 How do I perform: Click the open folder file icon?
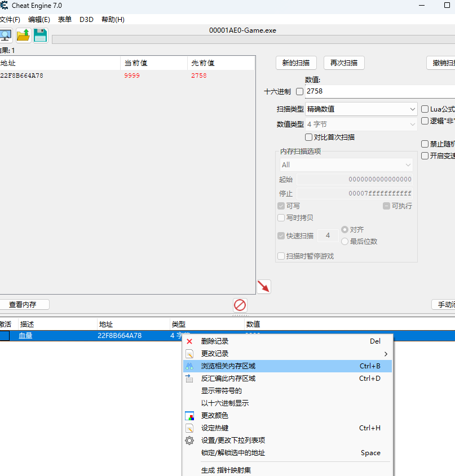coord(24,35)
